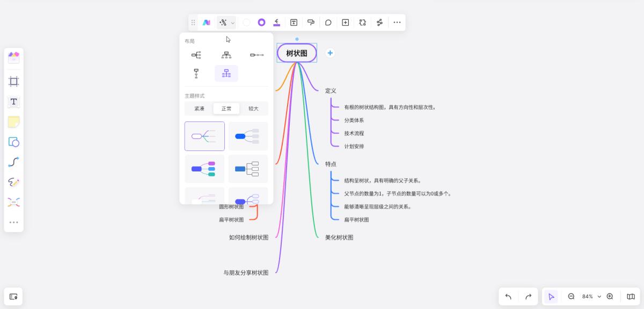The width and height of the screenshot is (644, 309).
Task: Click the text format icon in toolbar
Action: point(294,23)
